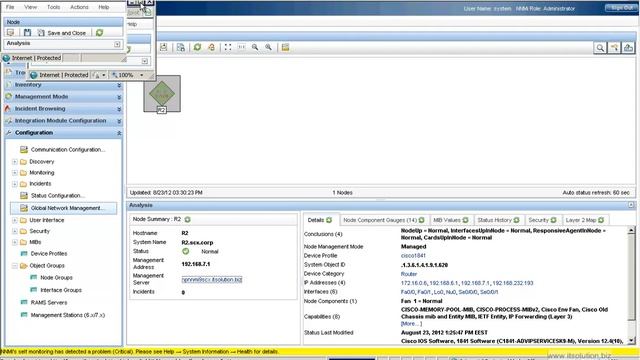Click the fit to content icon
Viewport: 640px width, 360px height.
[x=228, y=47]
